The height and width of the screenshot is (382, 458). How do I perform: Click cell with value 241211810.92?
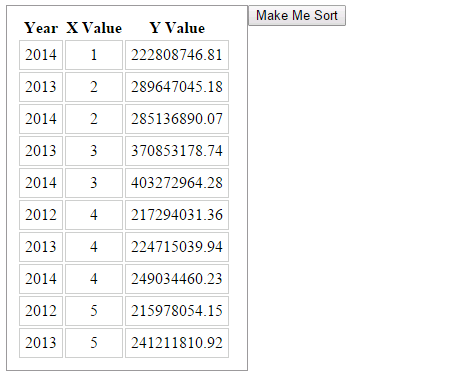click(177, 343)
